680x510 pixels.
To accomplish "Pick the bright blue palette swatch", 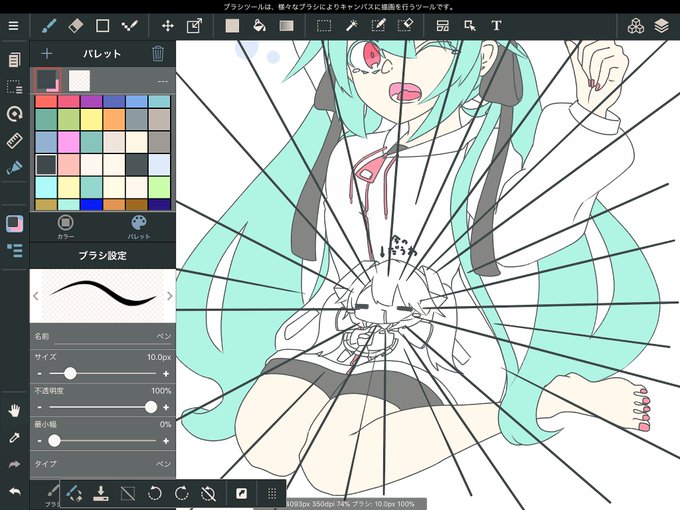I will click(92, 204).
